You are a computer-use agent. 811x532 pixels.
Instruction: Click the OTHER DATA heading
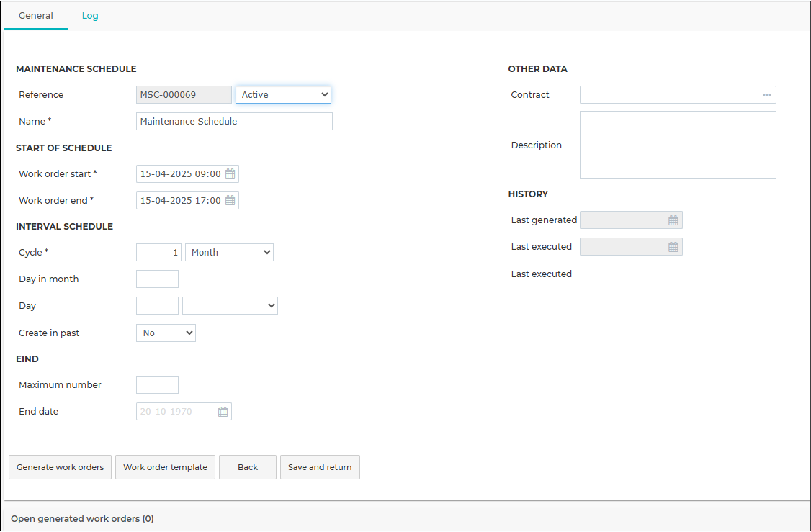[537, 69]
